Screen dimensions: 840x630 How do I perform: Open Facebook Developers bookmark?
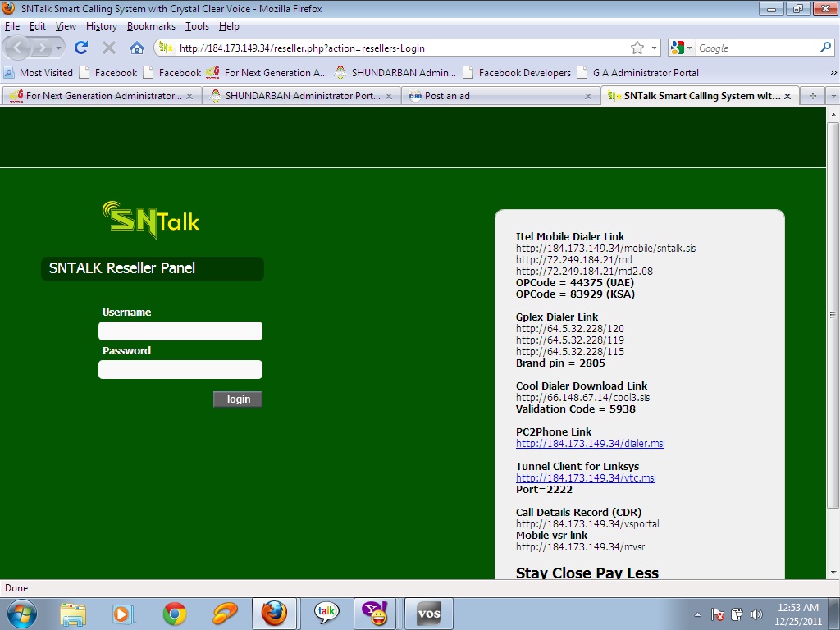tap(517, 72)
